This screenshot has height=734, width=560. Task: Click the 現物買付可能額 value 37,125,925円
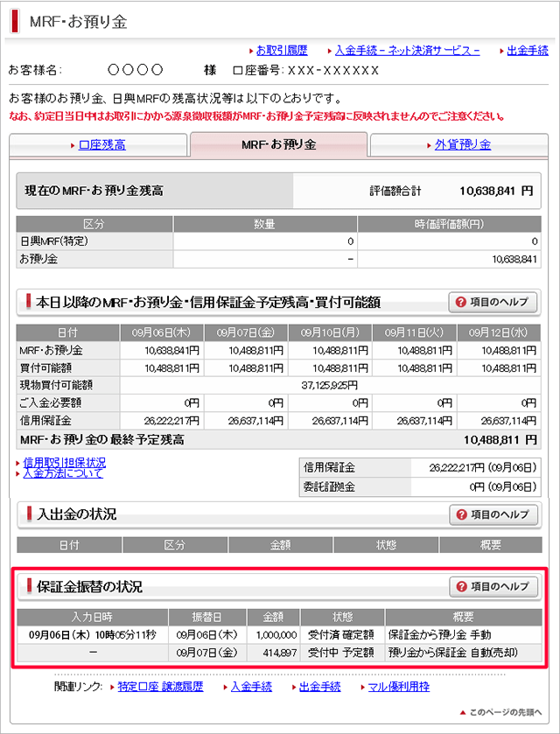pos(330,384)
